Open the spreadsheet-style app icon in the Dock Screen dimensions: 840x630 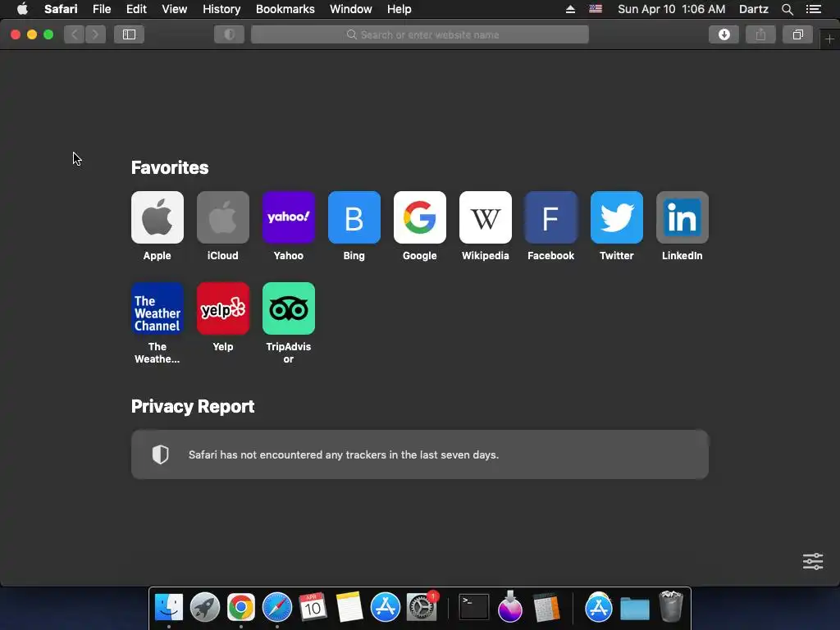tap(546, 608)
